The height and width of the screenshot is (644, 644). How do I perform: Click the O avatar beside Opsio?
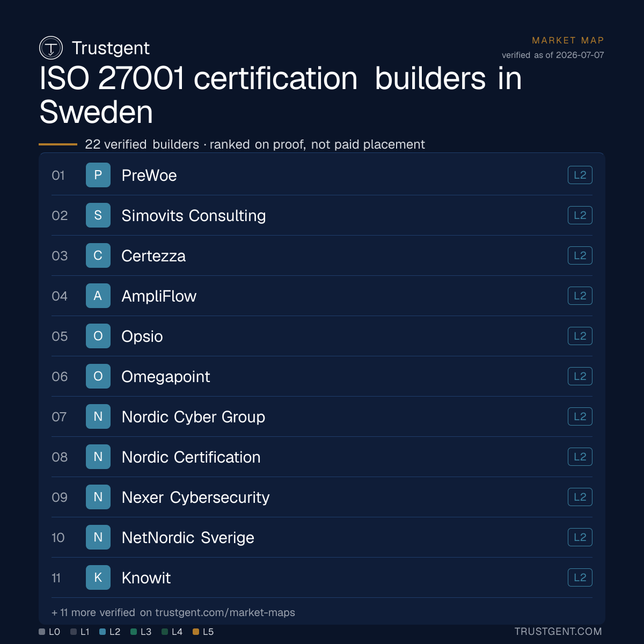pos(98,336)
